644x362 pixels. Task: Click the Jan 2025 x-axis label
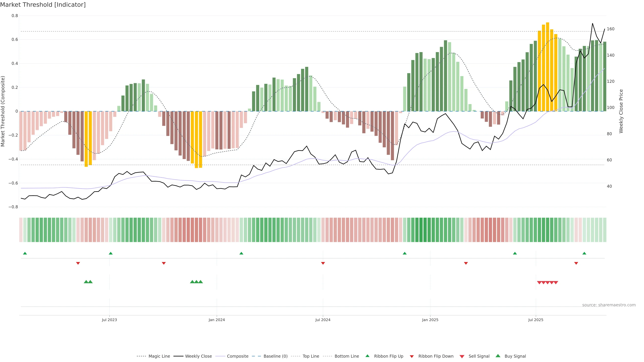430,320
